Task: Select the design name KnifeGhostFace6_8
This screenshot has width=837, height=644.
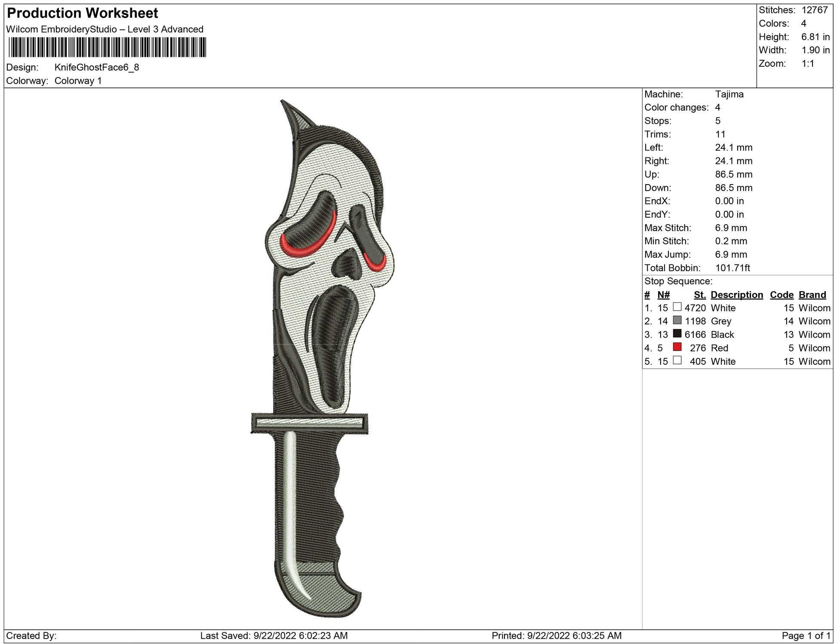Action: (97, 68)
